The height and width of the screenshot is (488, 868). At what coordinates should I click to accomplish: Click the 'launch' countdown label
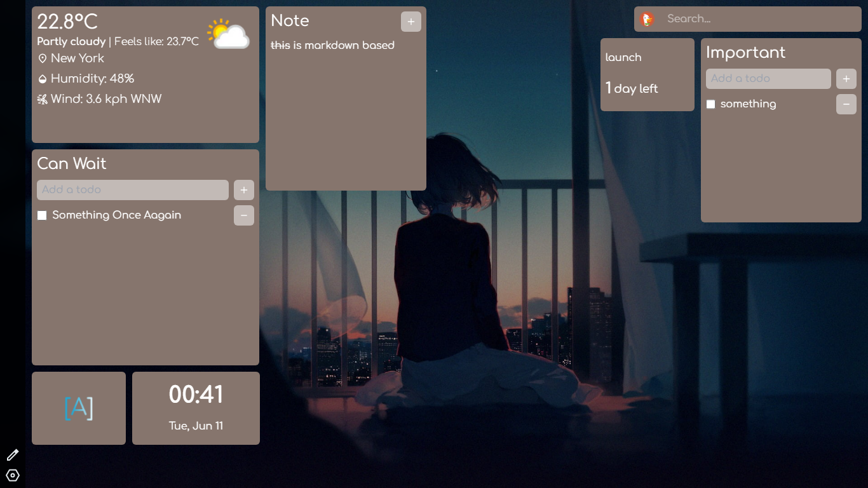[x=623, y=57]
